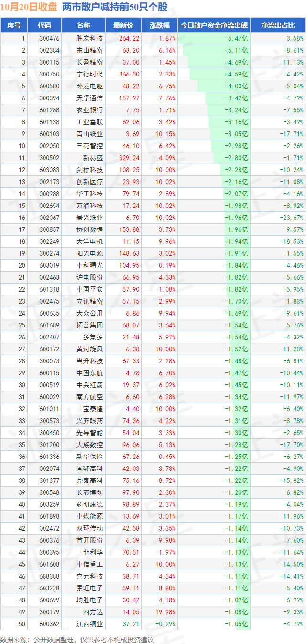Select stock name 当升科技
This screenshot has height=644, width=306.
pyautogui.click(x=89, y=361)
